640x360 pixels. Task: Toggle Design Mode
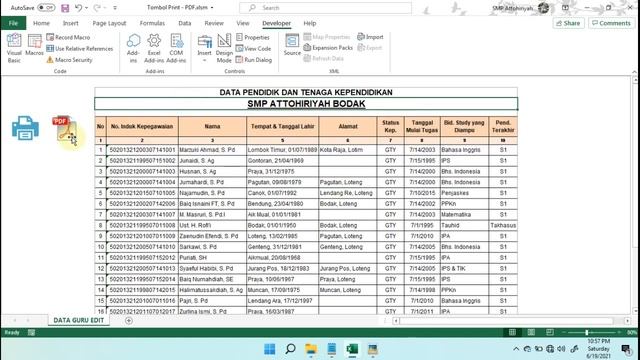coord(224,48)
